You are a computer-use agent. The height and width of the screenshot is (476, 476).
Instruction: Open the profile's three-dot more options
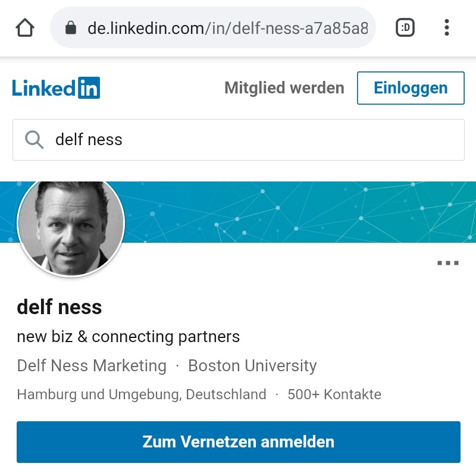(447, 263)
